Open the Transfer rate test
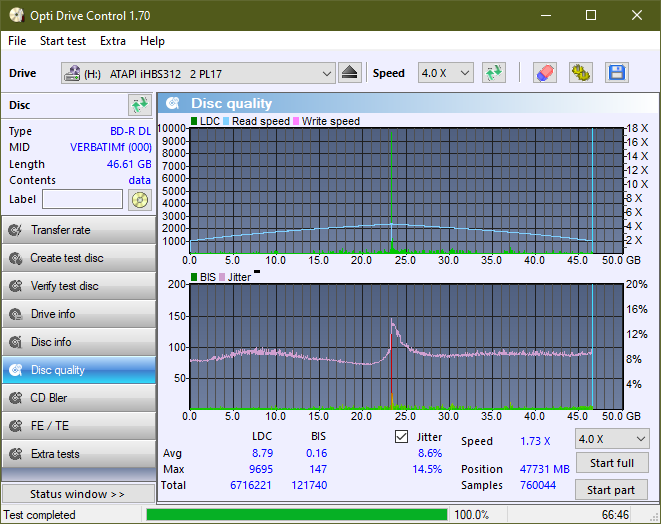661x524 pixels. pos(79,230)
